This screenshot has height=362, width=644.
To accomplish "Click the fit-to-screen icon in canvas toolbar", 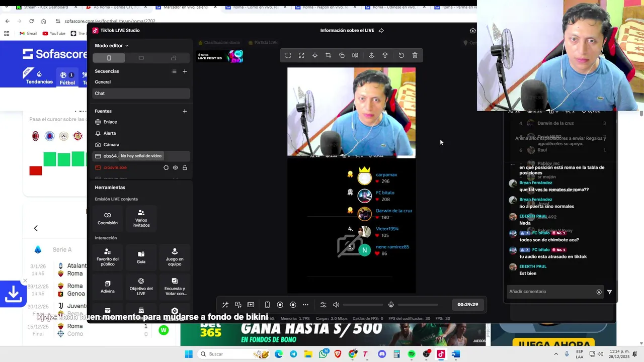I will point(288,55).
